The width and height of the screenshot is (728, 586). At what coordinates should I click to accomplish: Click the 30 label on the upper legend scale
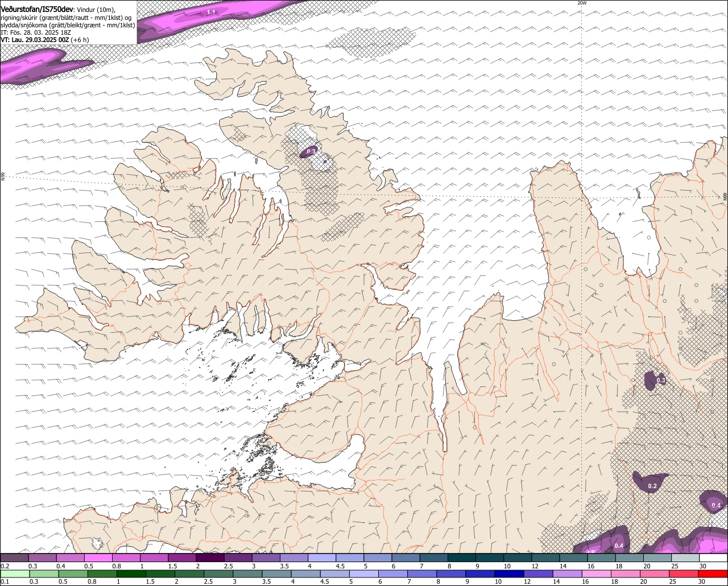(703, 566)
